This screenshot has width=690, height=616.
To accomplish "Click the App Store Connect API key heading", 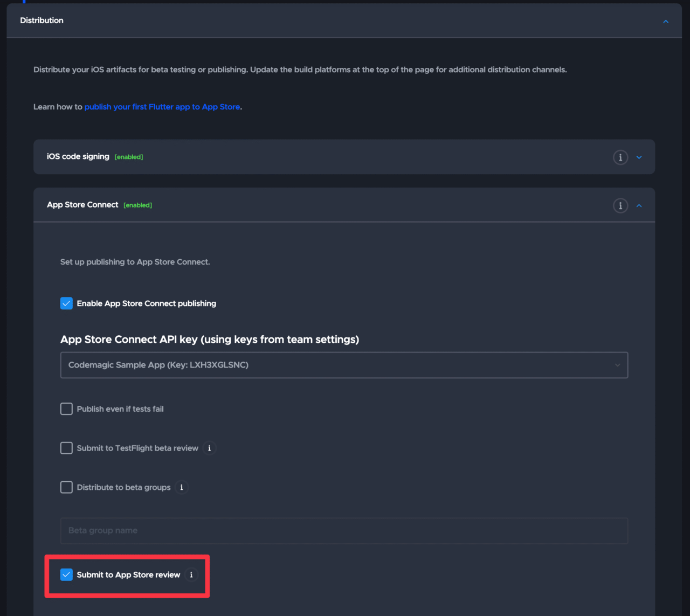I will point(210,340).
